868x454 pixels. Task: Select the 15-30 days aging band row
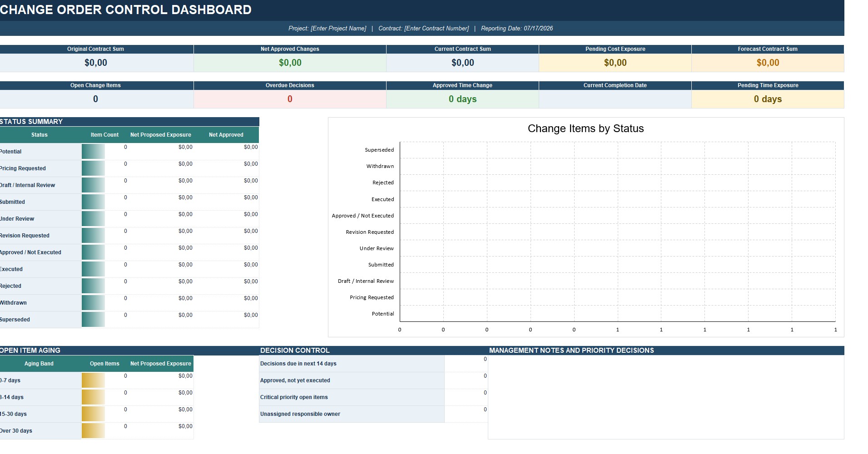[40, 414]
